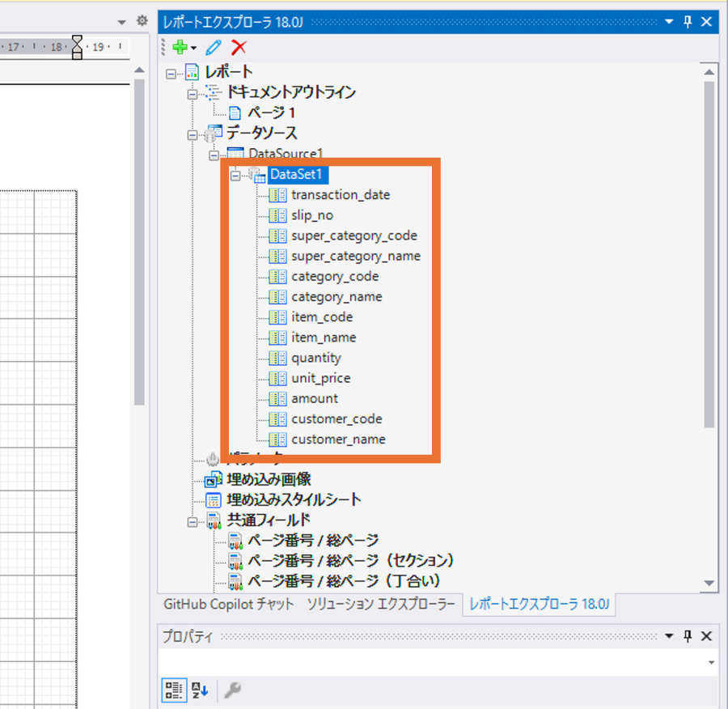The height and width of the screenshot is (709, 728).
Task: Toggle alphabetical sort in Properties panel
Action: tap(200, 690)
